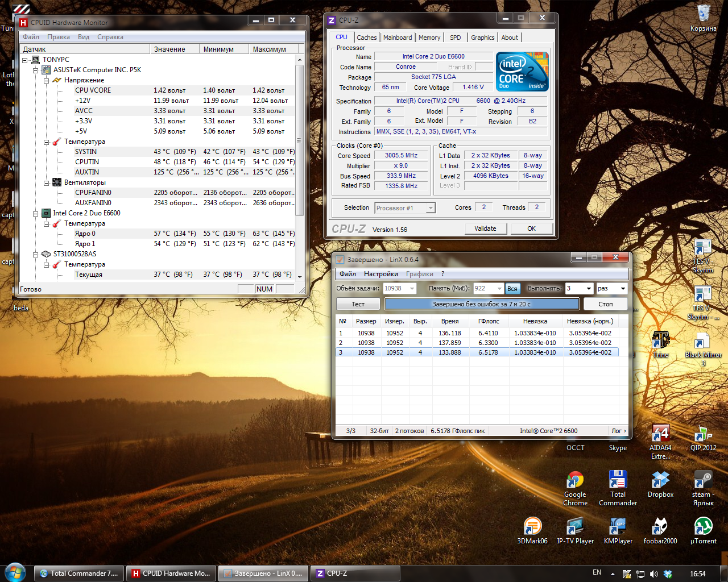The height and width of the screenshot is (582, 728).
Task: Open the 3DMark06 desktop icon
Action: [532, 527]
